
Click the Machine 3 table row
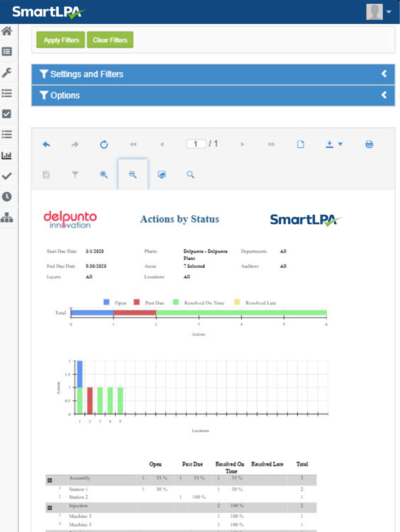coord(181,516)
